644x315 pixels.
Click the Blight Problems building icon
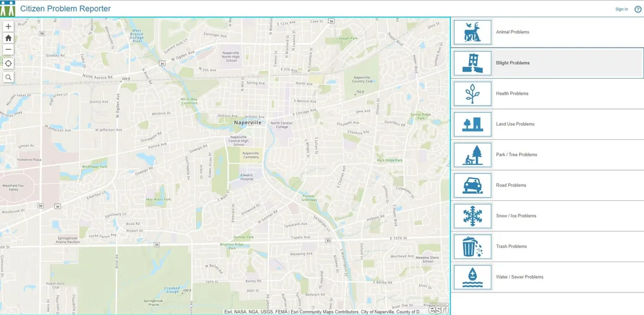pyautogui.click(x=472, y=63)
